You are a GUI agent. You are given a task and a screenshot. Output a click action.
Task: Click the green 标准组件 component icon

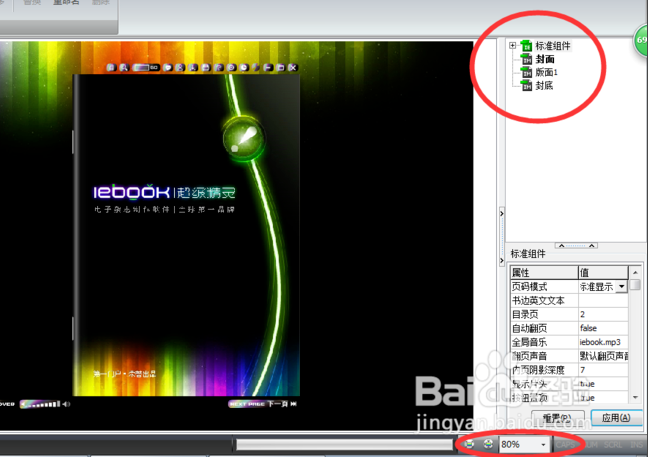(526, 45)
